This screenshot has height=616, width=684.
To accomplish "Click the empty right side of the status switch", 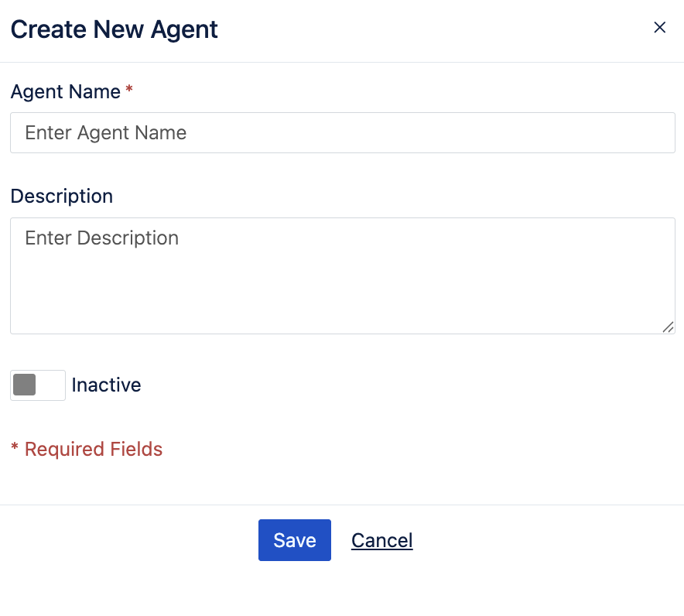I will (51, 385).
